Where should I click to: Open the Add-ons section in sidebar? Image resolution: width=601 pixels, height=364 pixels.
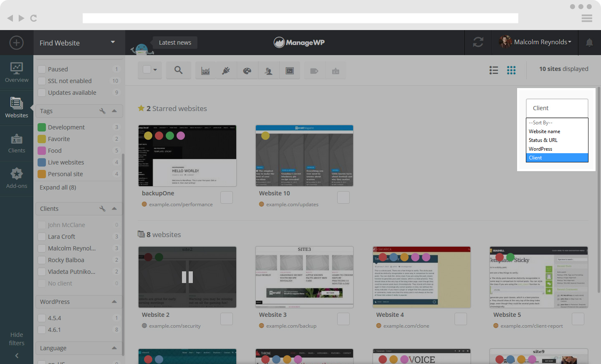17,178
